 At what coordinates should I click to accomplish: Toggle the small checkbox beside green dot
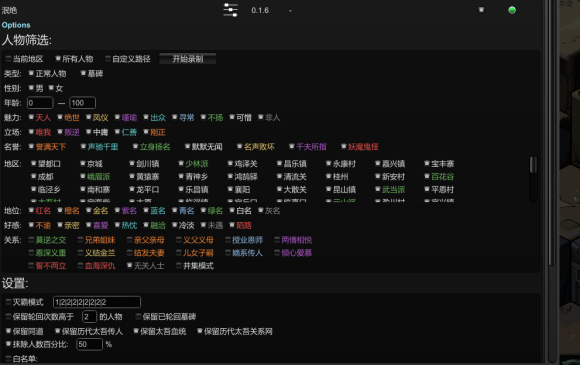coord(481,10)
